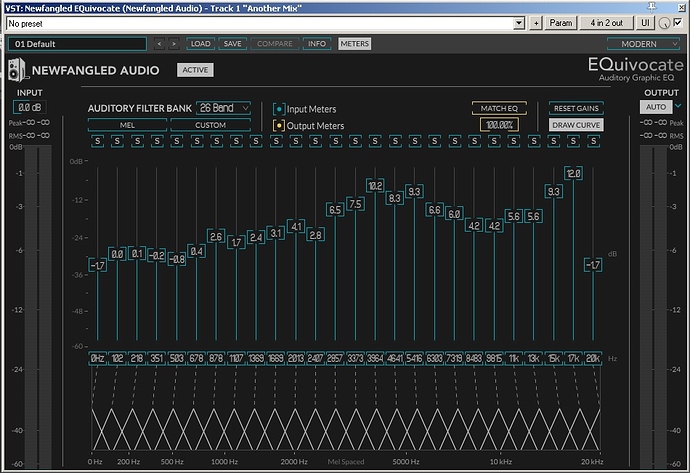Solo the 3964 Hz band
Image resolution: width=690 pixels, height=473 pixels.
(x=375, y=141)
